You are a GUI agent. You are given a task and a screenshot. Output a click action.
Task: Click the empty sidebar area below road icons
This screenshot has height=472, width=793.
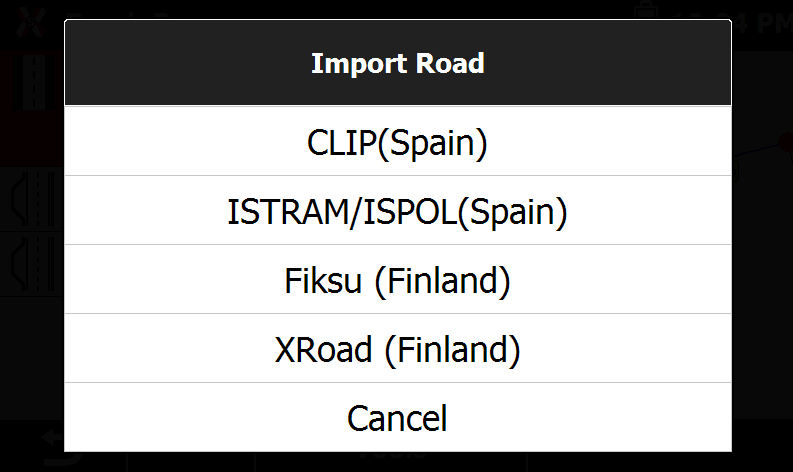[31, 357]
